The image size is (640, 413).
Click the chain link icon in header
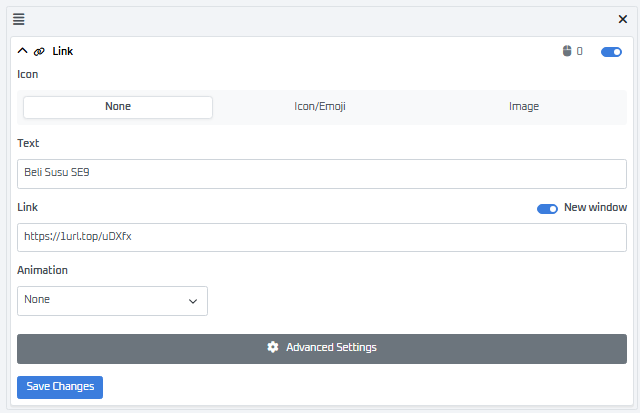(39, 51)
